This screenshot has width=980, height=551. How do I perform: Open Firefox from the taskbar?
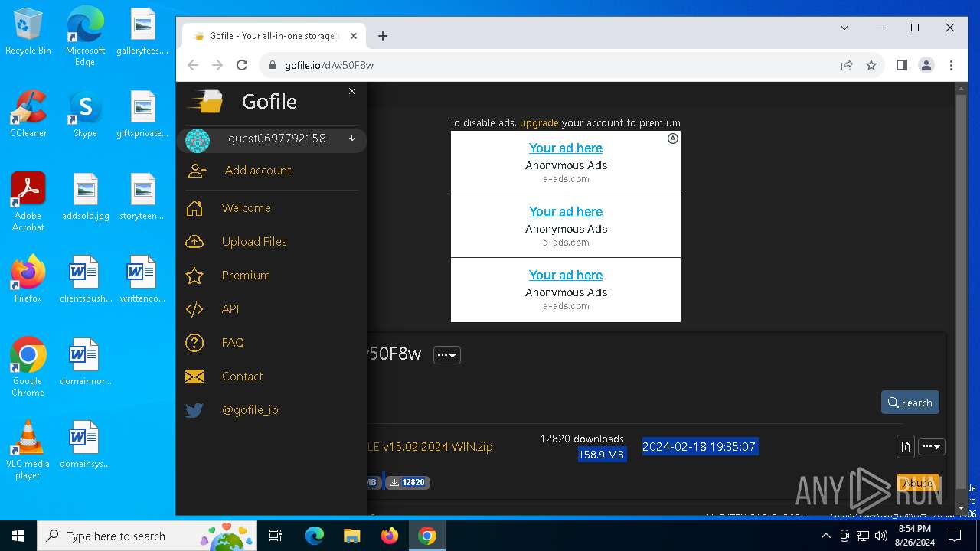(390, 536)
